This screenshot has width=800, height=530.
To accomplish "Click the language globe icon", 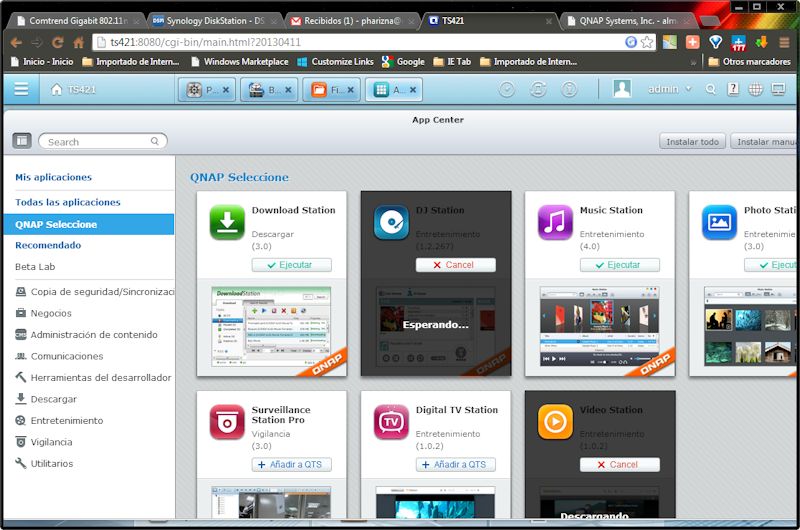I will (756, 89).
